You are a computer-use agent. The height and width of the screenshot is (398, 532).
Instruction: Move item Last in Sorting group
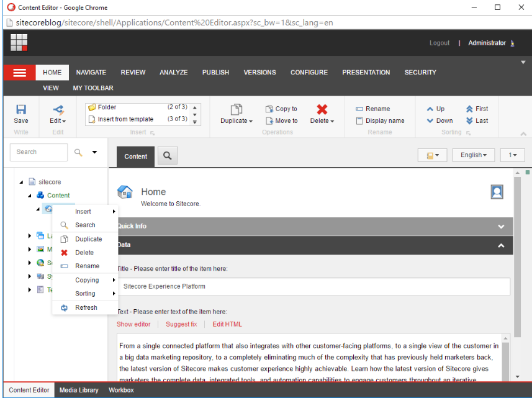(477, 121)
